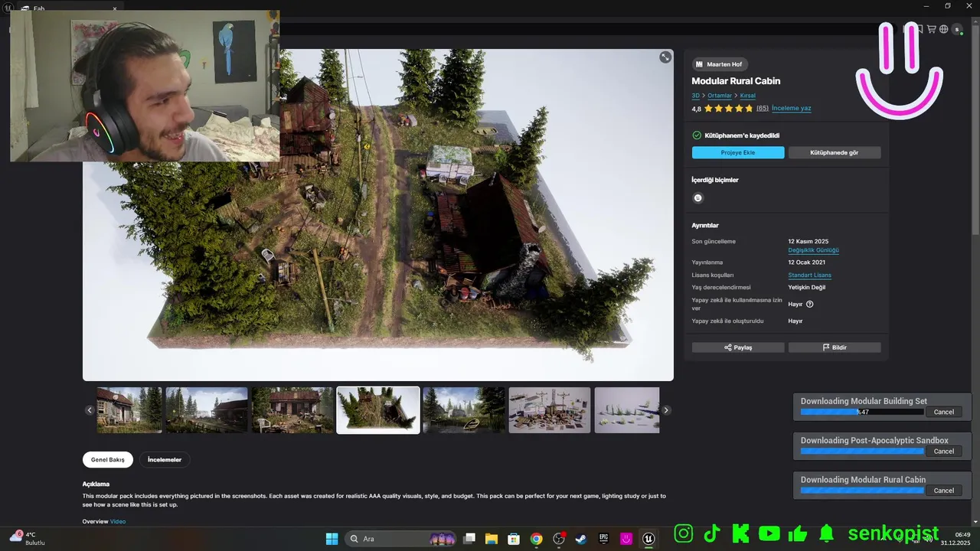Click the page vertical scrollbar
This screenshot has width=980, height=551.
point(975,130)
